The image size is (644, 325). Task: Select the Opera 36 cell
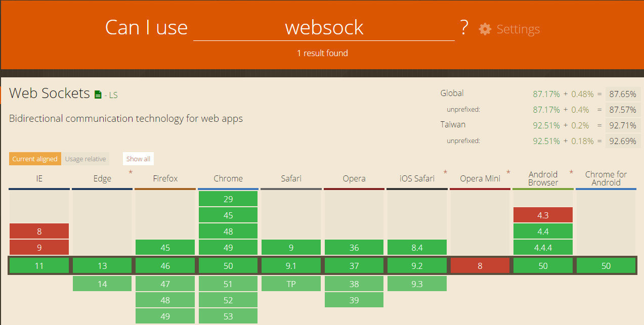[x=354, y=248]
